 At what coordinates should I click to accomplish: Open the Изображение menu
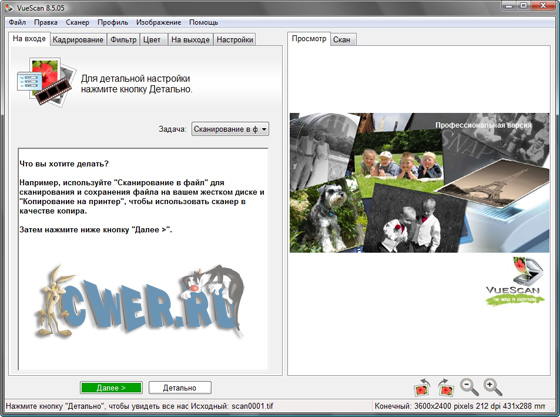point(159,22)
